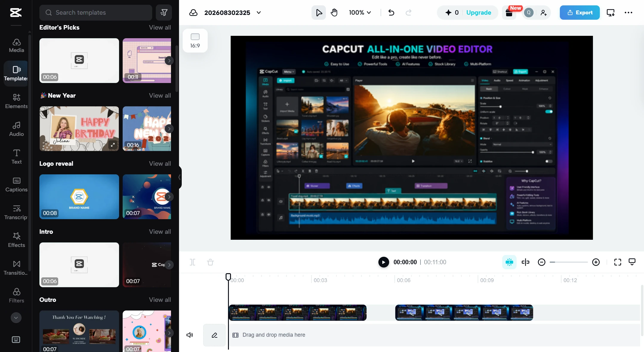
Task: Open the gift bag New icon
Action: click(509, 13)
